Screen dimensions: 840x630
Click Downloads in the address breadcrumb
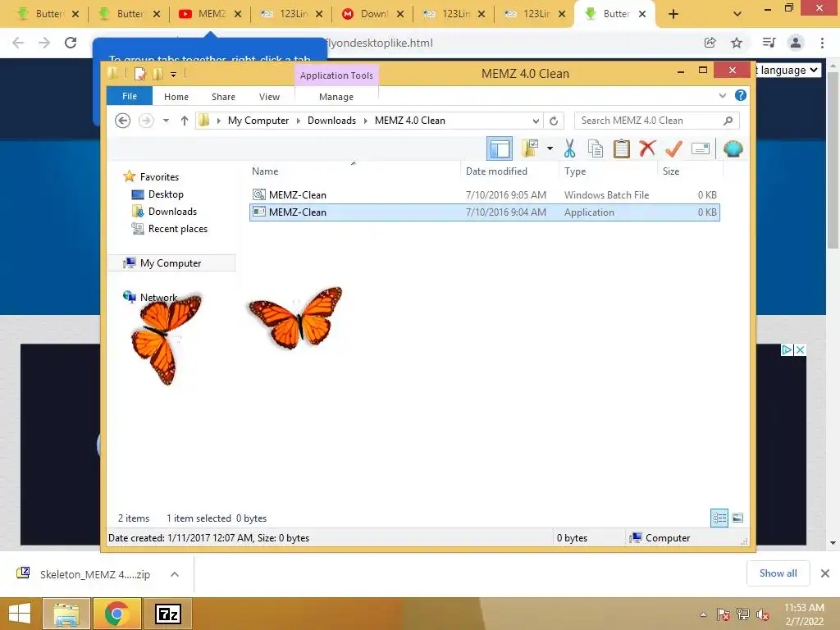click(331, 121)
